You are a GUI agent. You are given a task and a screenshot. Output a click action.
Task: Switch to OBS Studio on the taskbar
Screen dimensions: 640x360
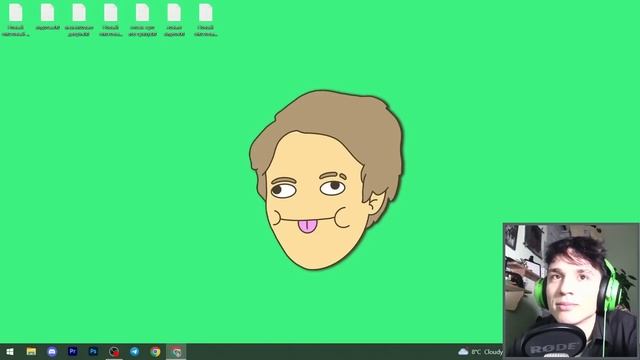click(x=114, y=351)
